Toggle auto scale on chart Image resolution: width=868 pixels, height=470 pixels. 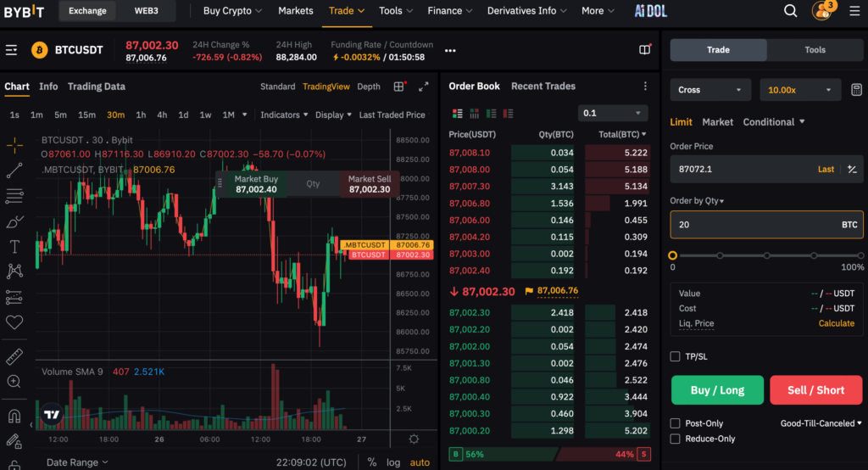pyautogui.click(x=420, y=462)
